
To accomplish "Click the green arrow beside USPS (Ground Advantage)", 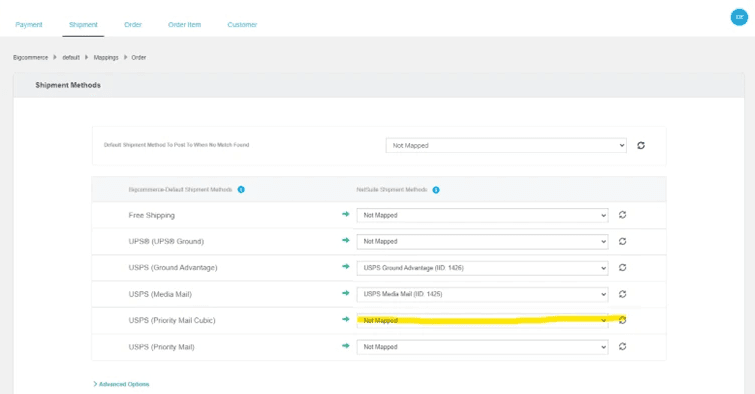I will 346,266.
